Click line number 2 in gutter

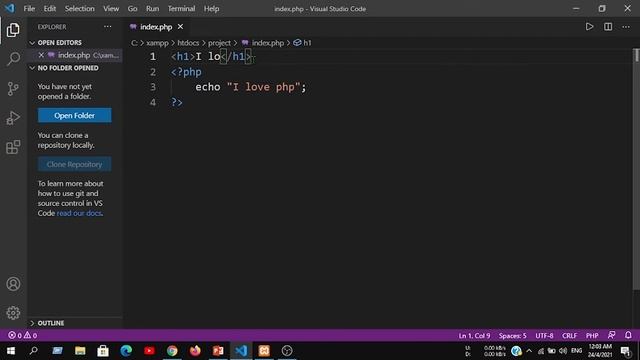coord(153,72)
